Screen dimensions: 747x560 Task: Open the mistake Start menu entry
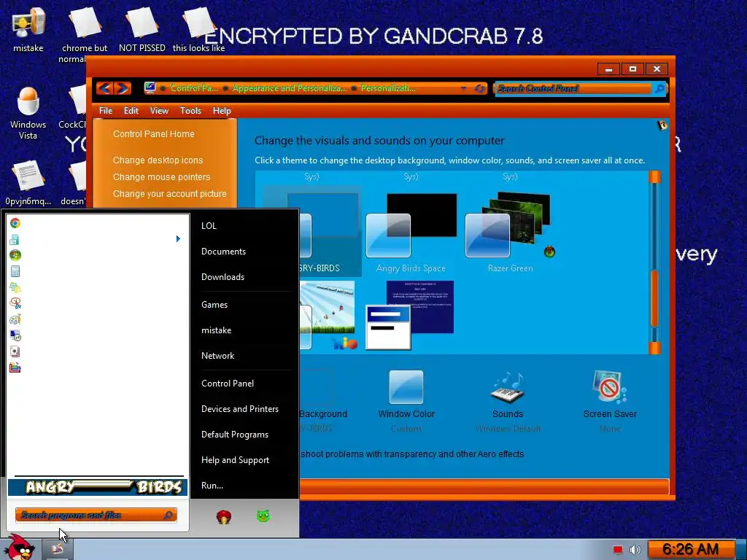pos(216,330)
